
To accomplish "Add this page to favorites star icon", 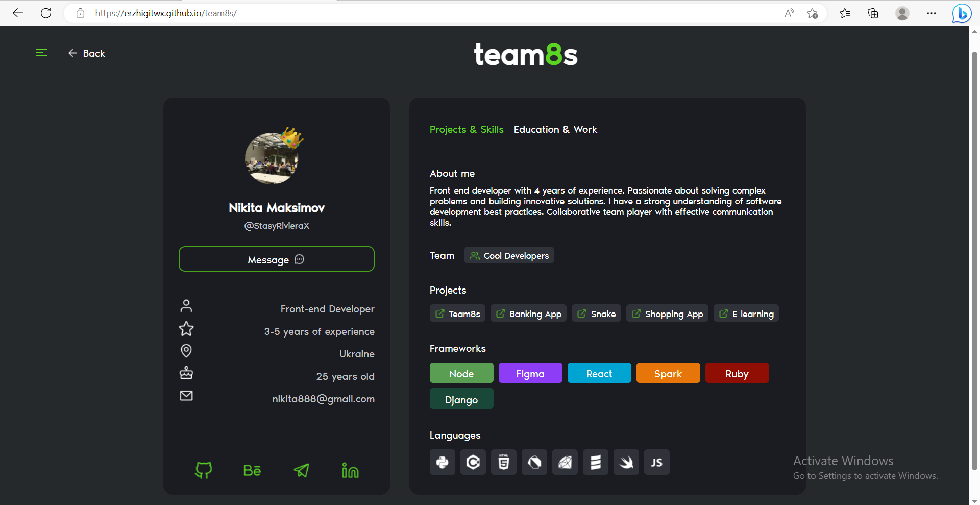I will 813,13.
